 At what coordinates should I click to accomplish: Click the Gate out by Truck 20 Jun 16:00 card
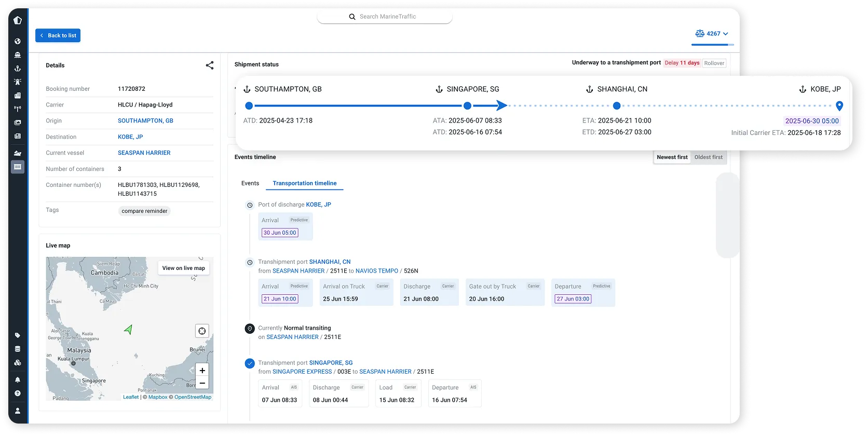(x=505, y=292)
